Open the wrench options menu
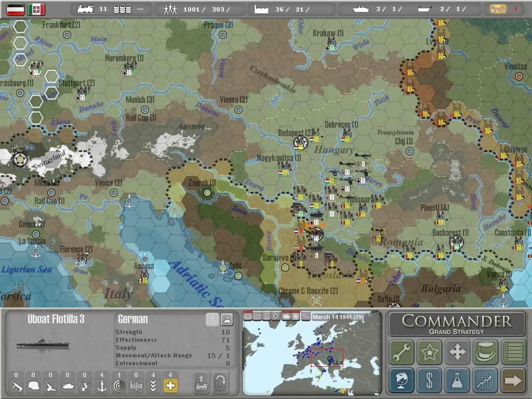The height and width of the screenshot is (399, 532). tap(402, 352)
